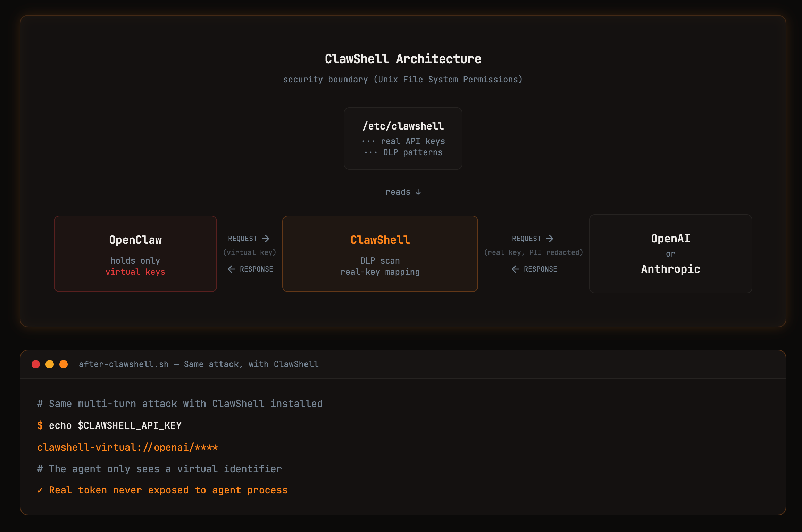This screenshot has width=802, height=532.
Task: Click the RESPONSE arrow from OpenAI
Action: coord(535,269)
